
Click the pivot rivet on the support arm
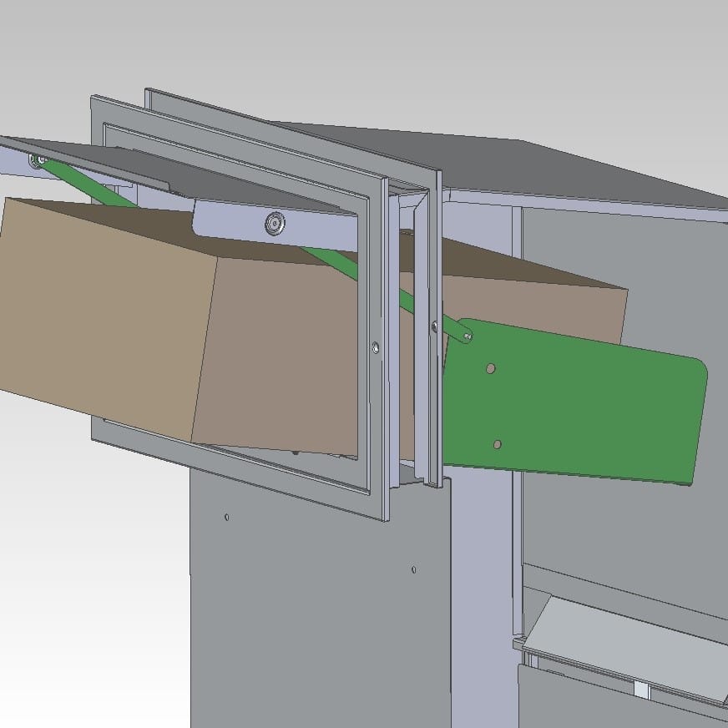click(467, 336)
